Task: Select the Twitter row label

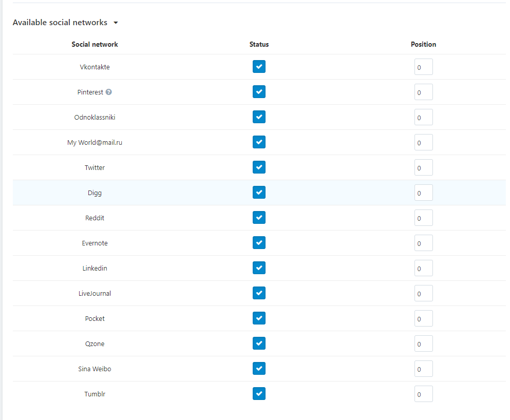Action: click(95, 168)
